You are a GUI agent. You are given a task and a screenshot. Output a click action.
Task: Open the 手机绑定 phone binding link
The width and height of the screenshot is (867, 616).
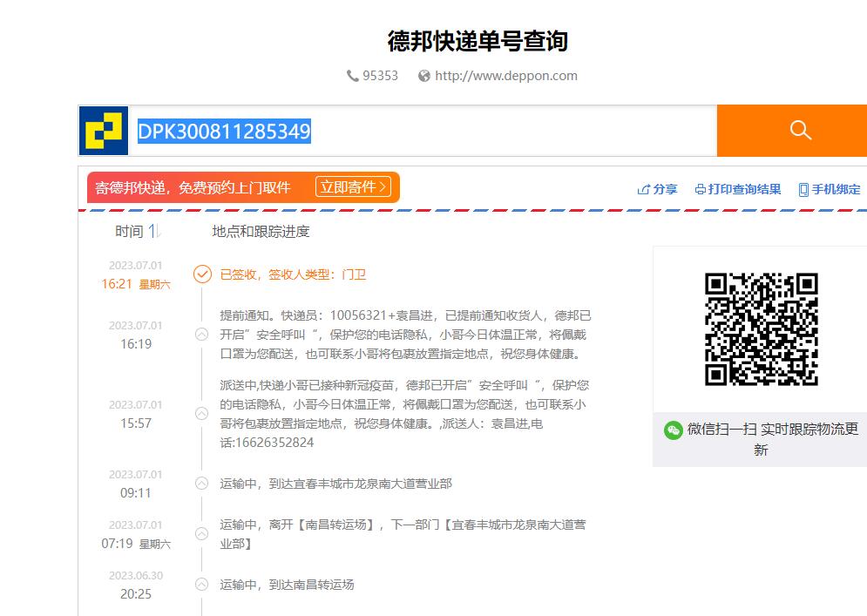(830, 189)
